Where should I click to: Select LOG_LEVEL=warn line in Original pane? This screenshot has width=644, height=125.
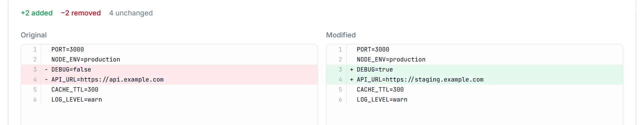point(169,100)
